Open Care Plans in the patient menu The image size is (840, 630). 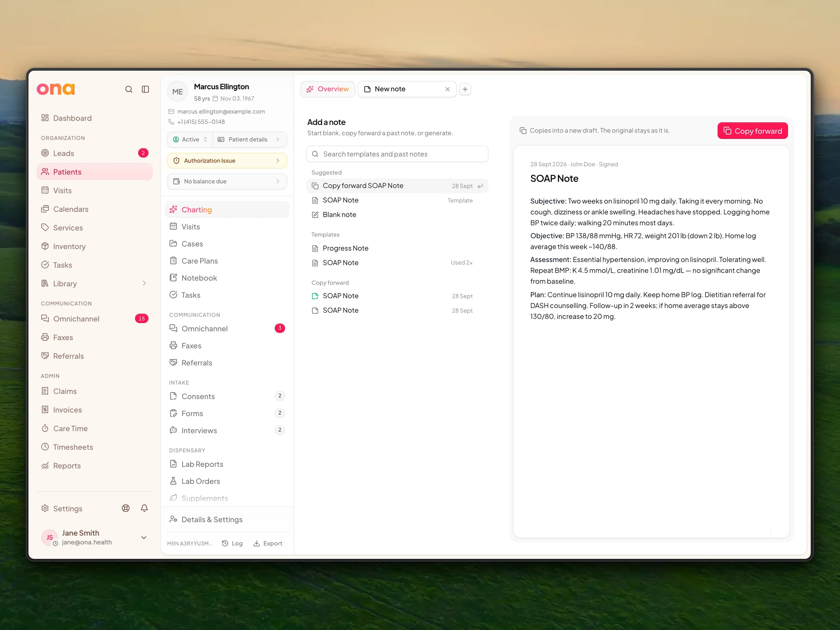[x=227, y=261]
